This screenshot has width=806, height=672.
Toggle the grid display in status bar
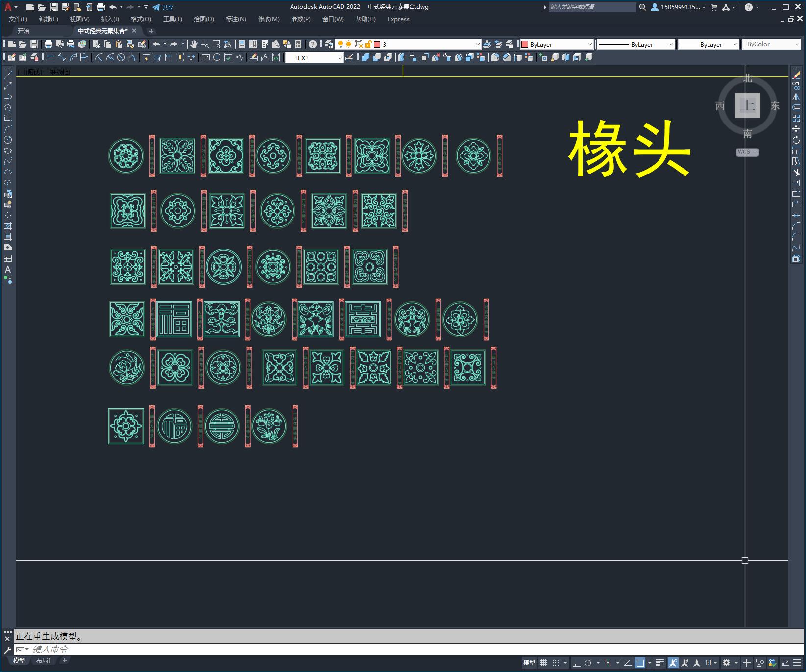[543, 663]
